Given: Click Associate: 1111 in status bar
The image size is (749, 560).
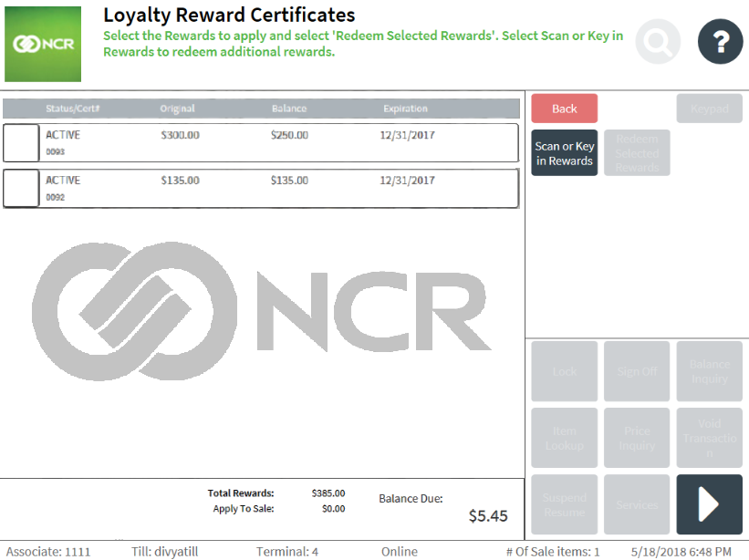Looking at the screenshot, I should coord(48,552).
